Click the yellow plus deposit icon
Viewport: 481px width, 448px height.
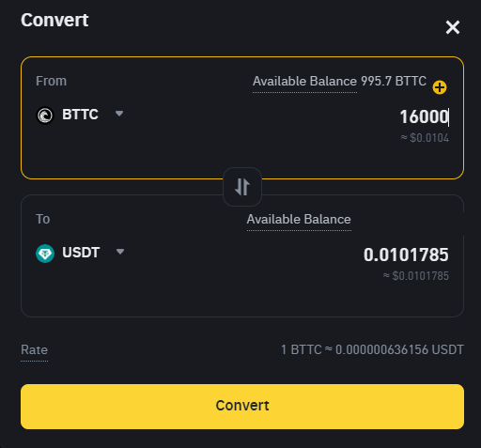(440, 87)
